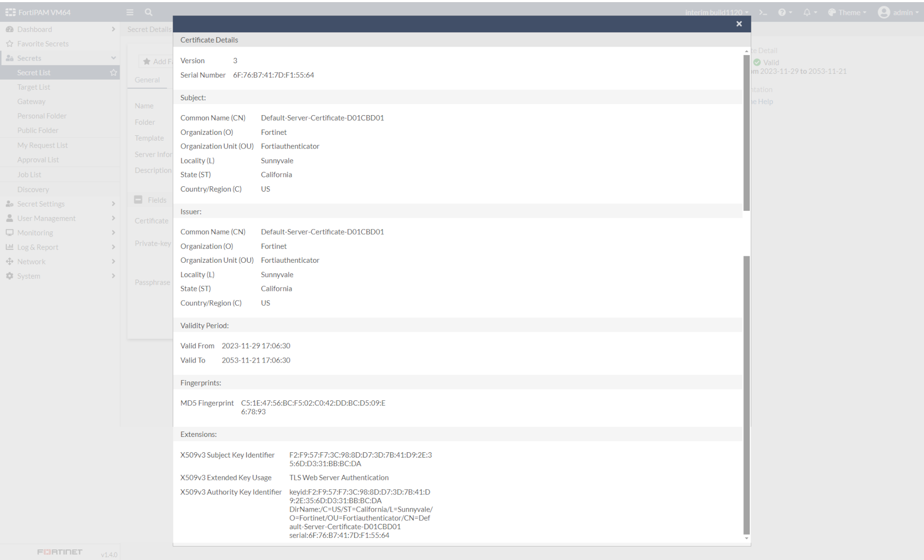Collapse the Secrets menu chevron
The height and width of the screenshot is (560, 924).
pyautogui.click(x=113, y=58)
